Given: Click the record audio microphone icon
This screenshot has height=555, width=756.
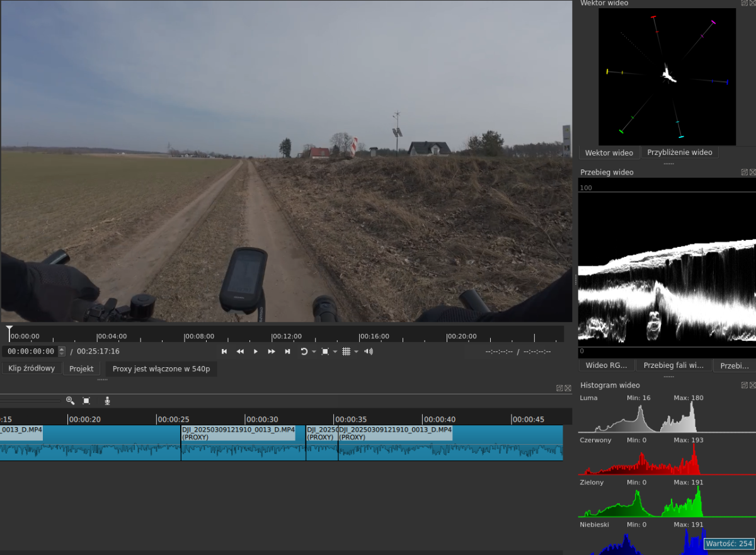Looking at the screenshot, I should (107, 401).
